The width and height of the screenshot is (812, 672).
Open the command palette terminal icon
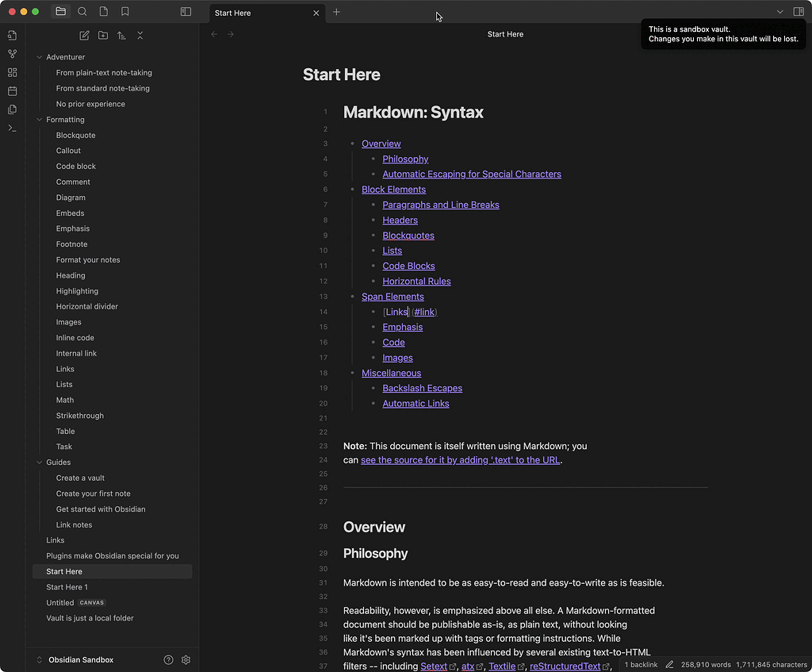click(12, 128)
